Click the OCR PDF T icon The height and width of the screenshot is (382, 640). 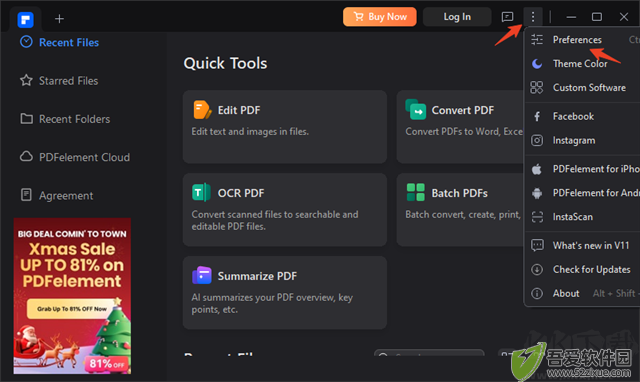(201, 192)
